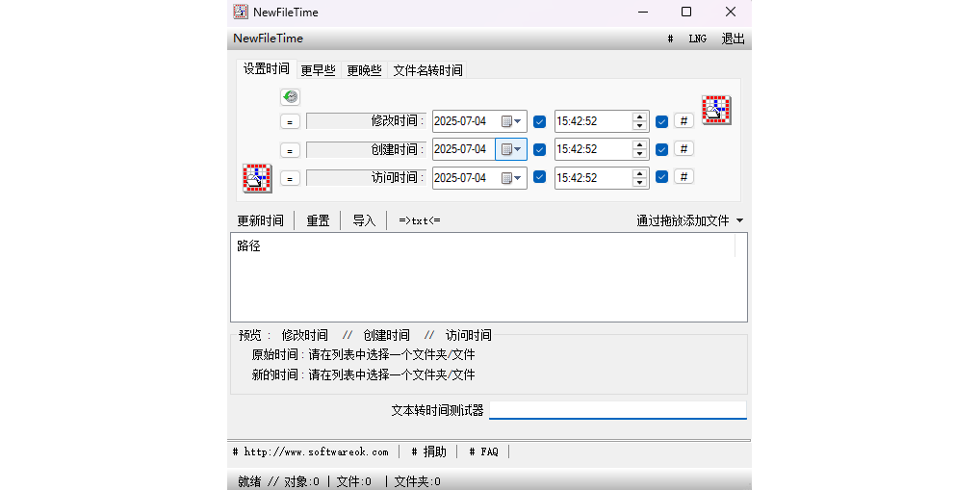
Task: Click the 导入 import button
Action: click(365, 220)
